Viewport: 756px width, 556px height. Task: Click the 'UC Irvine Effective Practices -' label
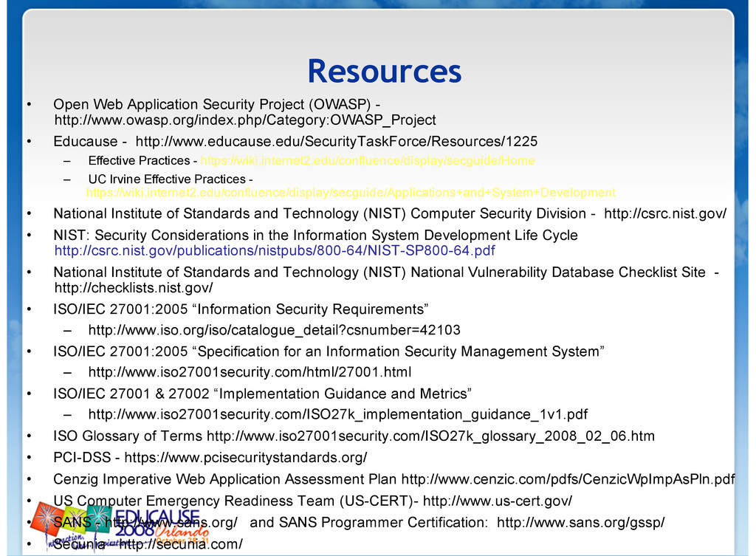171,179
